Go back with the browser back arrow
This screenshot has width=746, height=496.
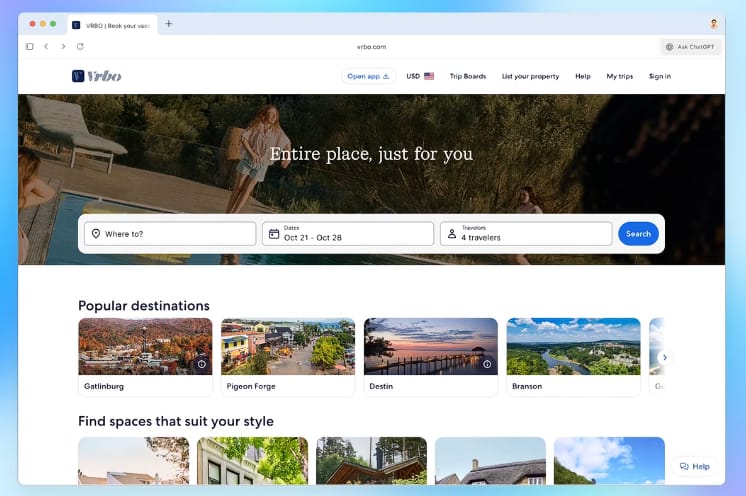(46, 47)
